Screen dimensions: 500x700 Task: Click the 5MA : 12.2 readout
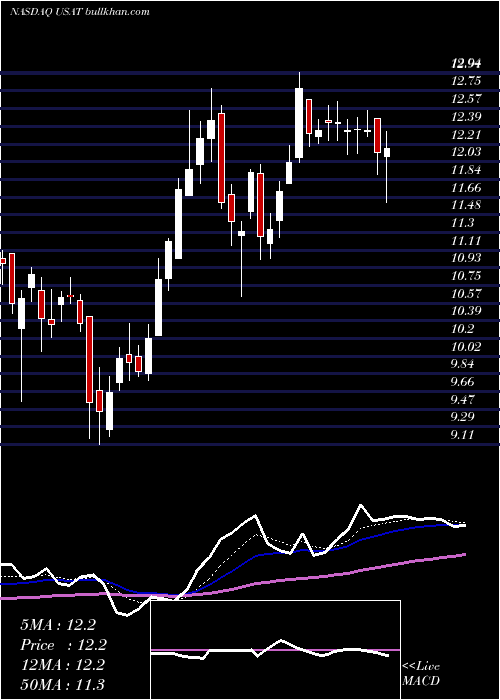coord(58,625)
